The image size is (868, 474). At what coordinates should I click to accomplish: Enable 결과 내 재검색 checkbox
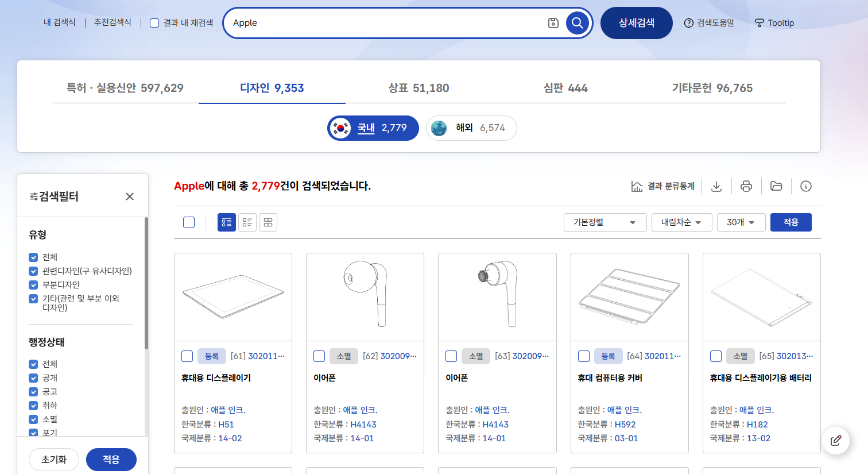click(x=154, y=23)
